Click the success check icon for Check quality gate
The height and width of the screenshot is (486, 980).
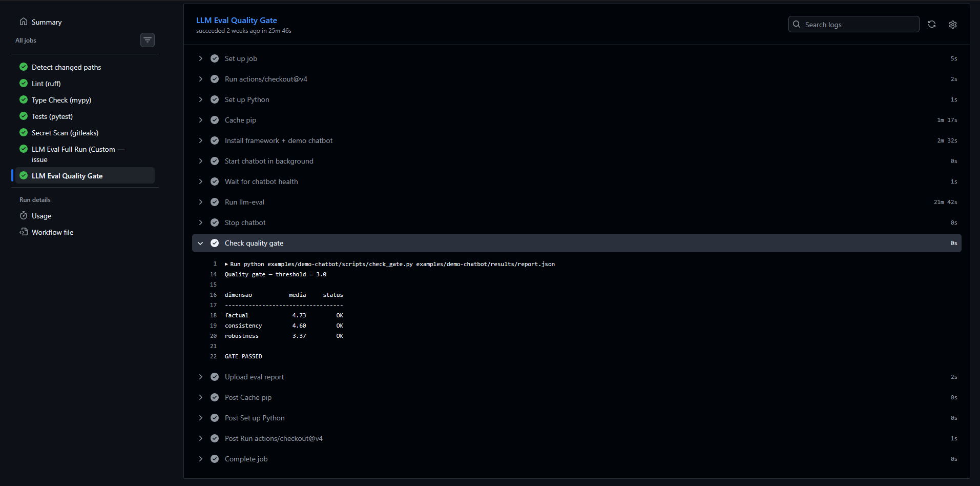click(215, 243)
